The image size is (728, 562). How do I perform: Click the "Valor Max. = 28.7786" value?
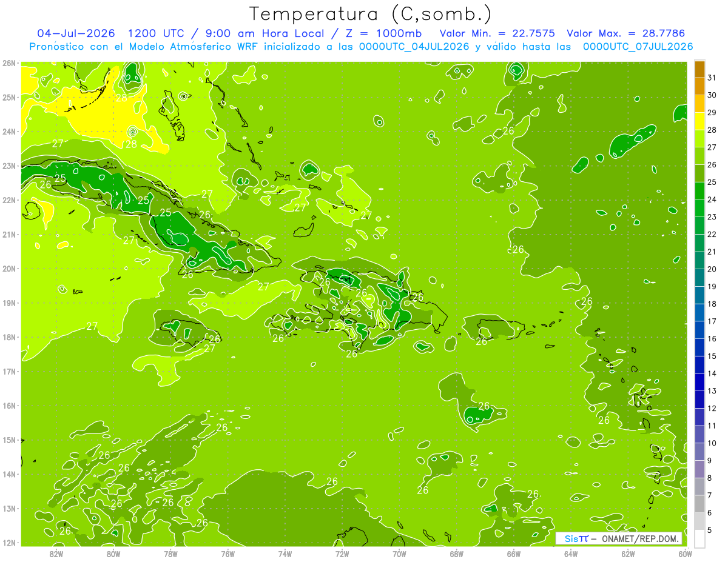click(625, 33)
